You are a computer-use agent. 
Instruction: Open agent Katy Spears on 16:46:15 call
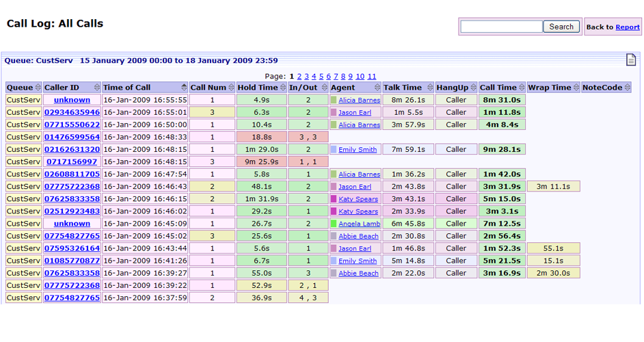pyautogui.click(x=358, y=198)
